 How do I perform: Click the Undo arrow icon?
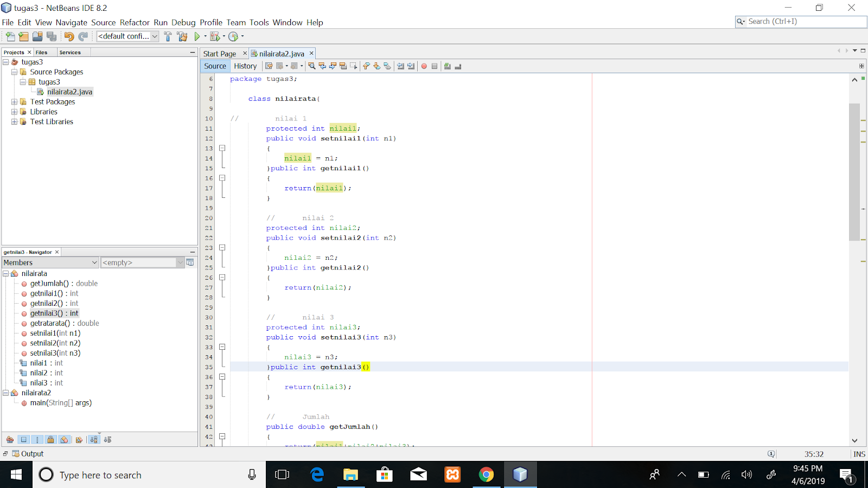[x=68, y=36]
